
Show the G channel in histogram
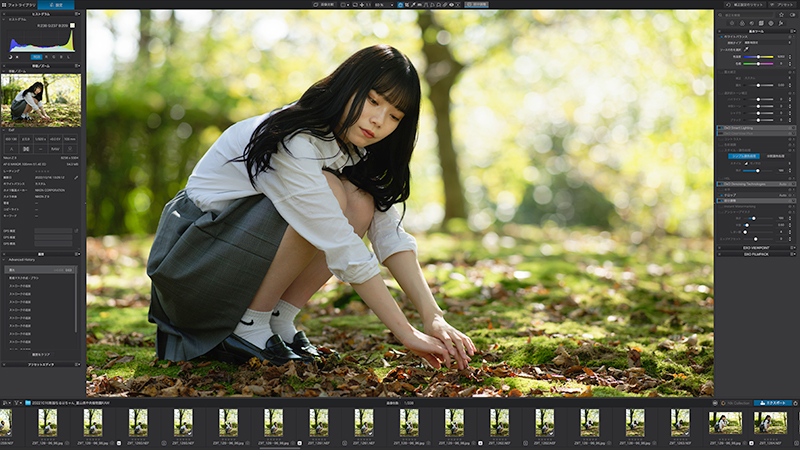(54, 57)
